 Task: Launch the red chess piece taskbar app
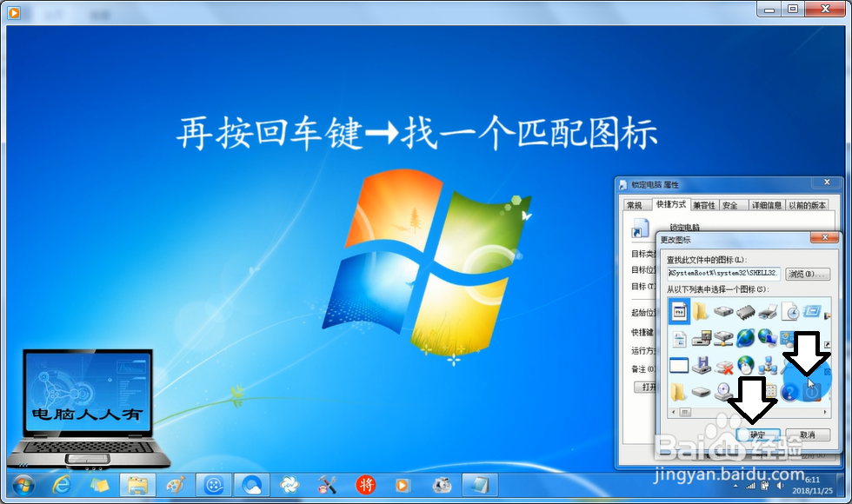point(366,485)
